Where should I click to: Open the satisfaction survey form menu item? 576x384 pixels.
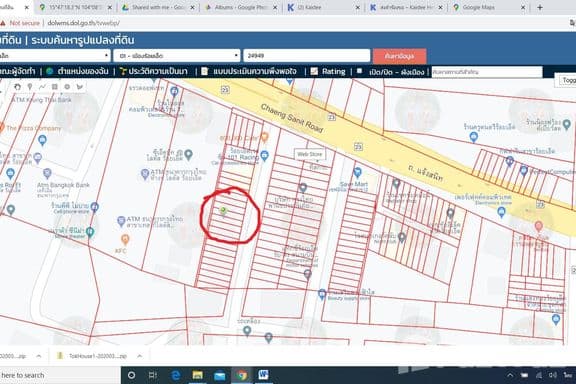click(x=249, y=71)
